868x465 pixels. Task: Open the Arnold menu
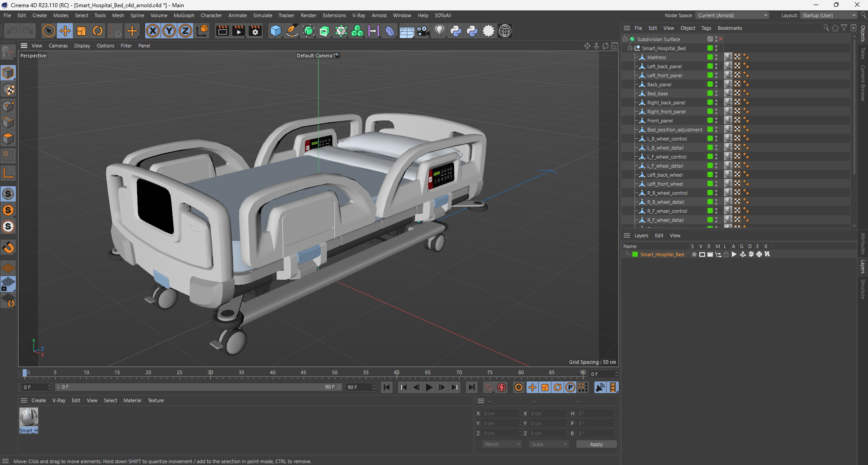(x=379, y=15)
